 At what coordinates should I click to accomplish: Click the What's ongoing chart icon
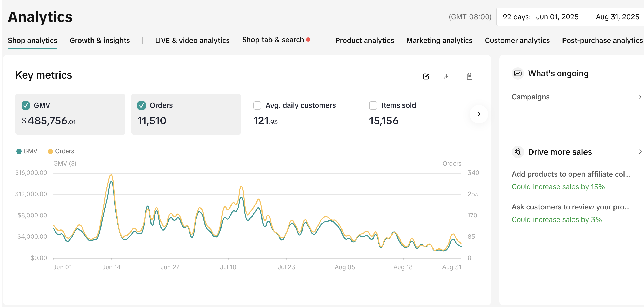click(x=518, y=74)
